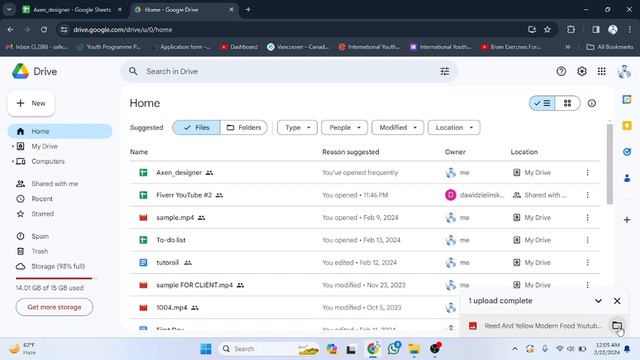Screen dimensions: 640x360
Task: Click New button
Action: click(x=31, y=103)
